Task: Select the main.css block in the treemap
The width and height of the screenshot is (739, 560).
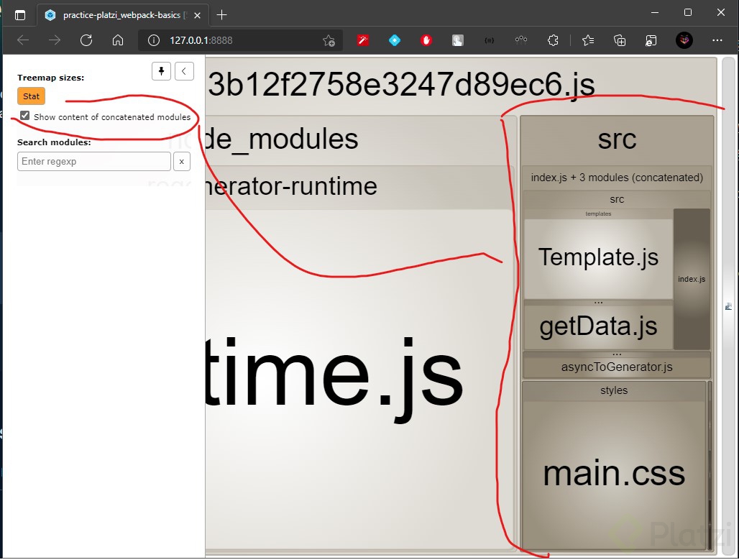Action: (614, 473)
